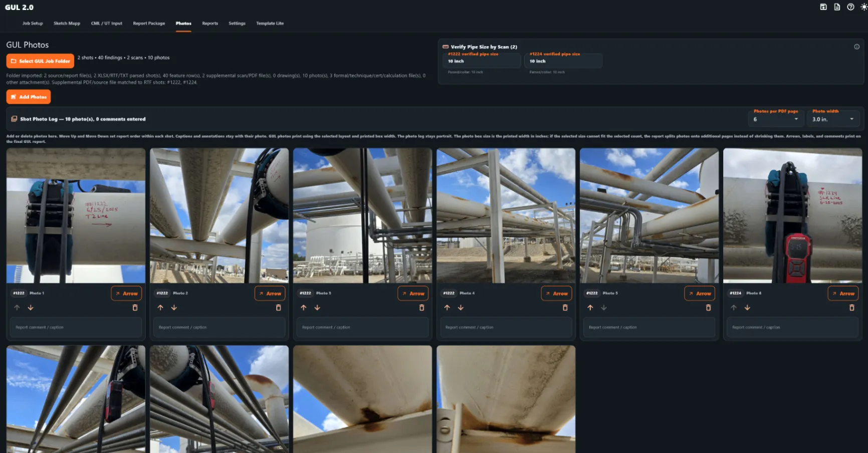868x453 pixels.
Task: Open the help question-mark icon
Action: (850, 7)
